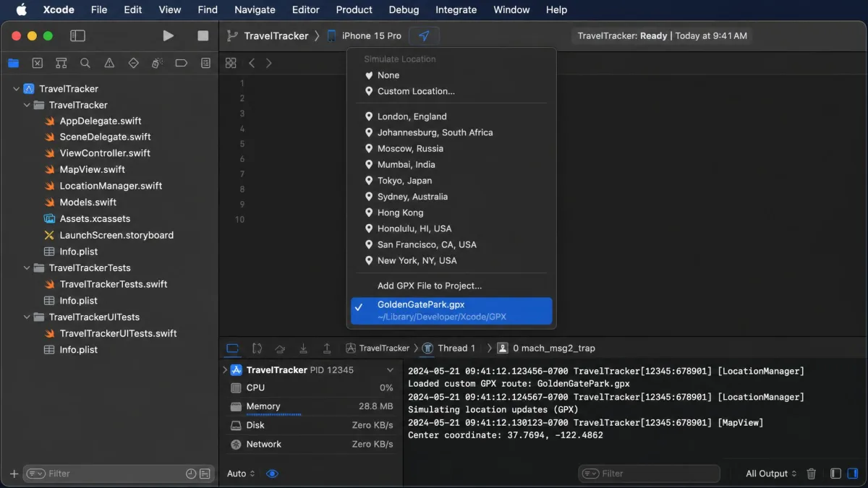Open the Breakpoint navigator tag icon
This screenshot has height=488, width=868.
click(x=182, y=63)
